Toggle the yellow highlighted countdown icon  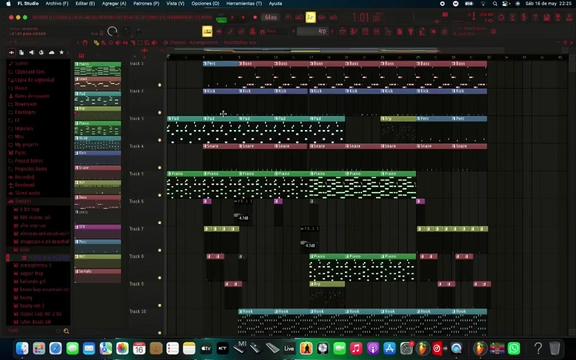pyautogui.click(x=310, y=17)
